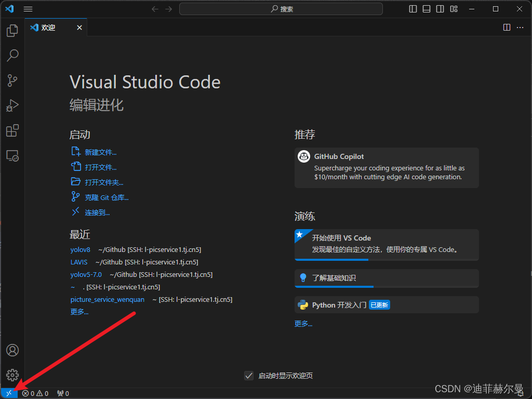Click progress bar under 了解基础知识
This screenshot has height=399, width=532.
click(387, 287)
